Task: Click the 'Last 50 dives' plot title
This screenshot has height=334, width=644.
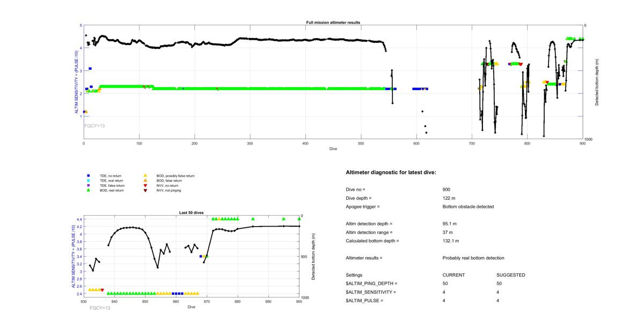Action: pos(191,213)
